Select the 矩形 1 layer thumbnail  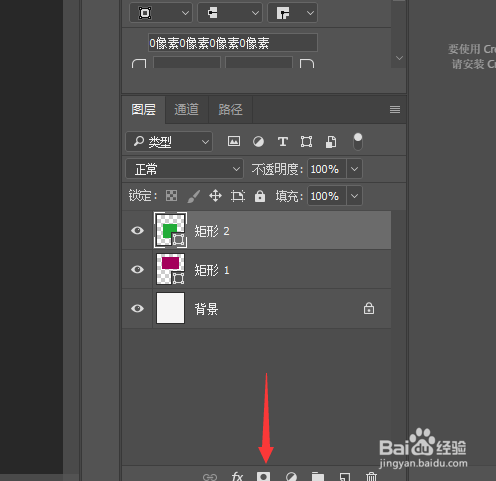tap(170, 269)
